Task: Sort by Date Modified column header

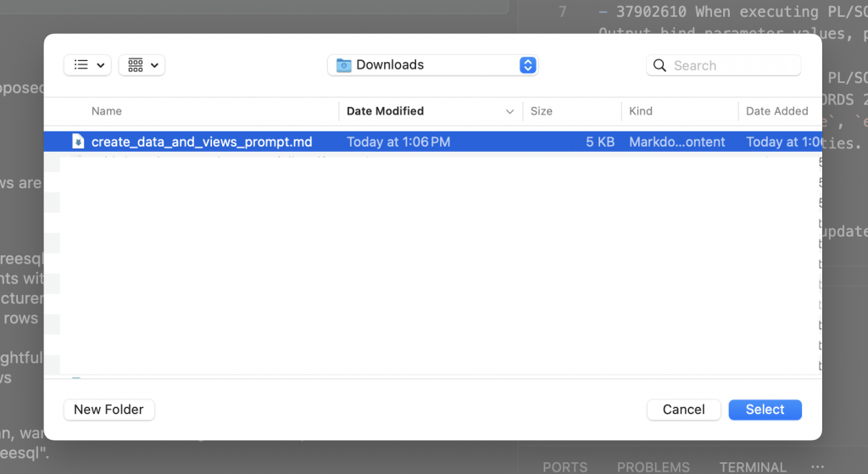Action: [x=386, y=111]
